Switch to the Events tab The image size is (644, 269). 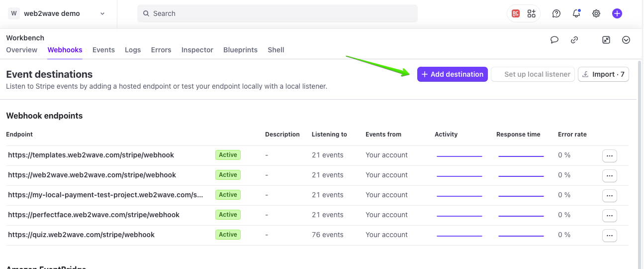click(x=103, y=50)
